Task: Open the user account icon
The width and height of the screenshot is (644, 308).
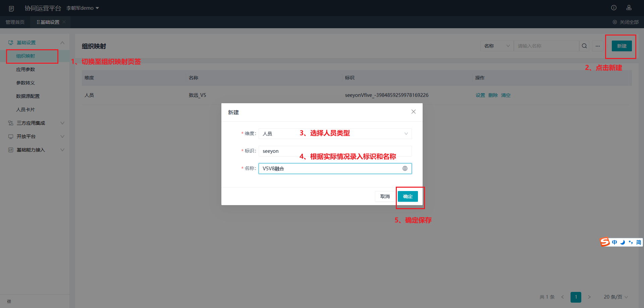Action: coord(629,8)
